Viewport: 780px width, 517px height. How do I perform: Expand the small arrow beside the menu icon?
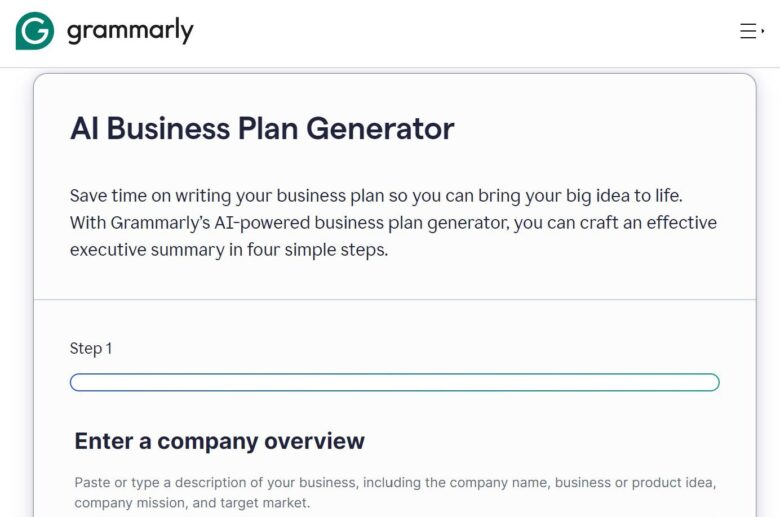click(763, 31)
